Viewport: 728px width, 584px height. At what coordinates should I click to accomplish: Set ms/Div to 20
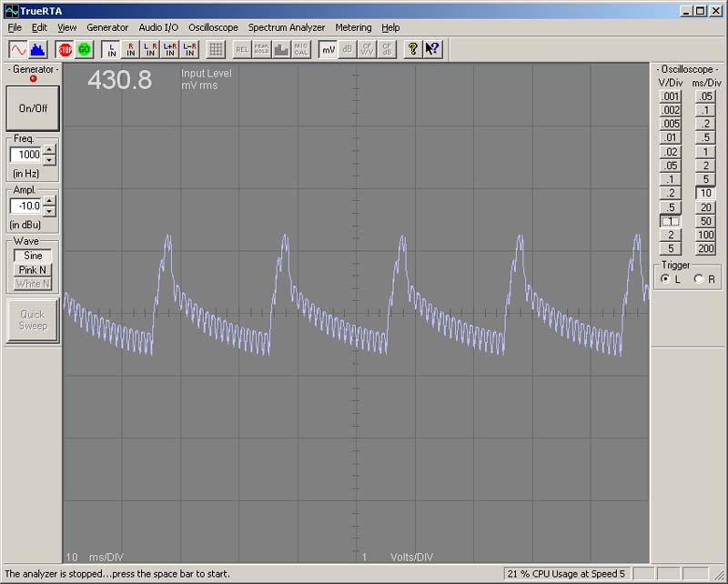[705, 207]
